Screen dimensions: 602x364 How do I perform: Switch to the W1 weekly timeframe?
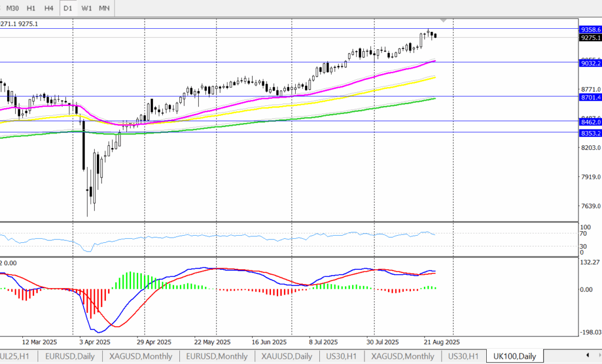(86, 8)
